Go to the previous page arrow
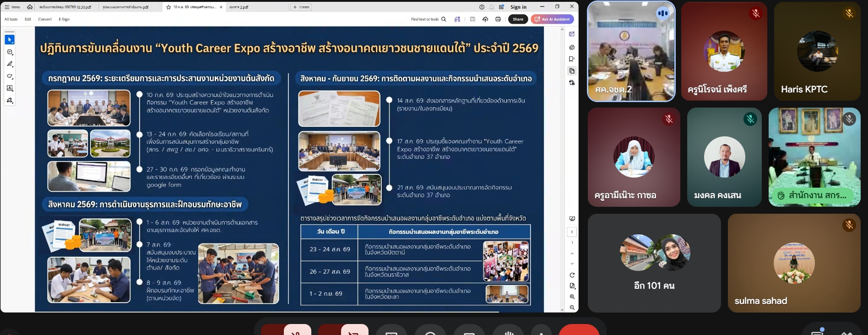 (572, 254)
